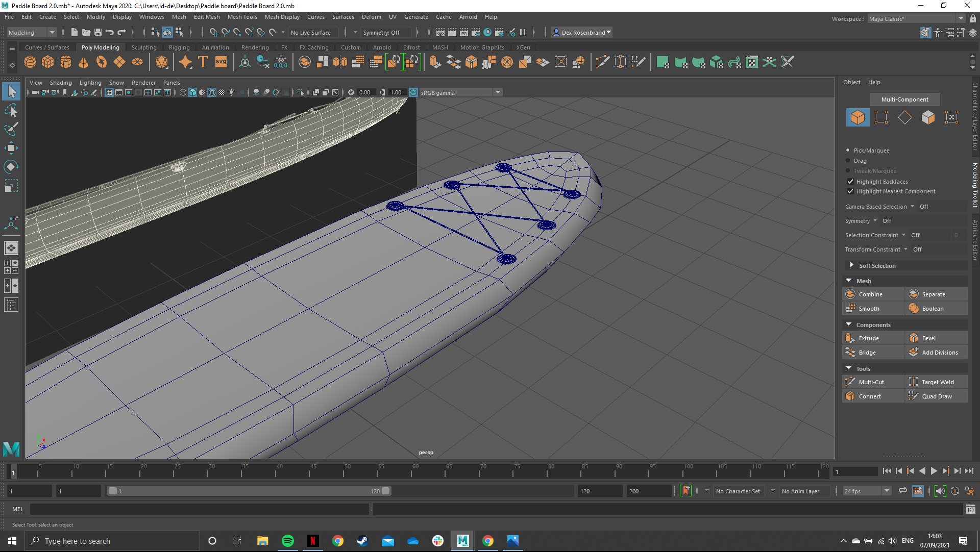Open the Mesh Tools menu
Image resolution: width=980 pixels, height=552 pixels.
click(x=242, y=17)
